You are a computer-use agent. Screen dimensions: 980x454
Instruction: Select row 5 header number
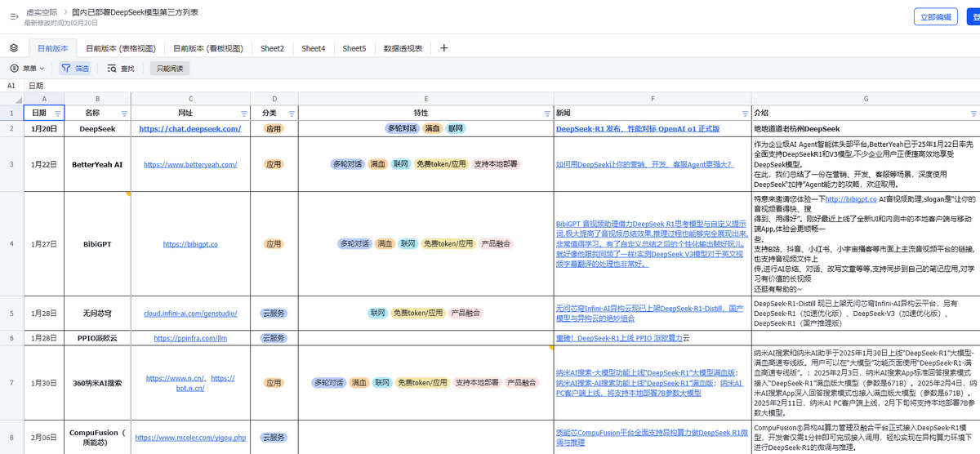coord(11,313)
